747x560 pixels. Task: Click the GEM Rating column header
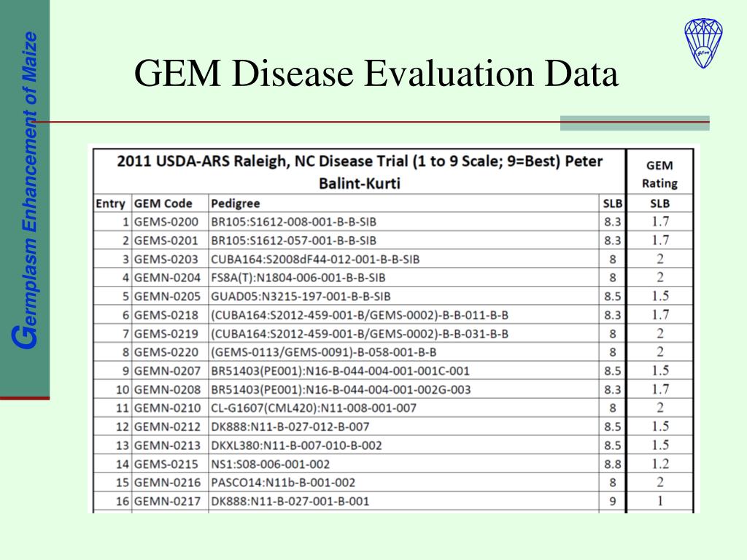[659, 174]
